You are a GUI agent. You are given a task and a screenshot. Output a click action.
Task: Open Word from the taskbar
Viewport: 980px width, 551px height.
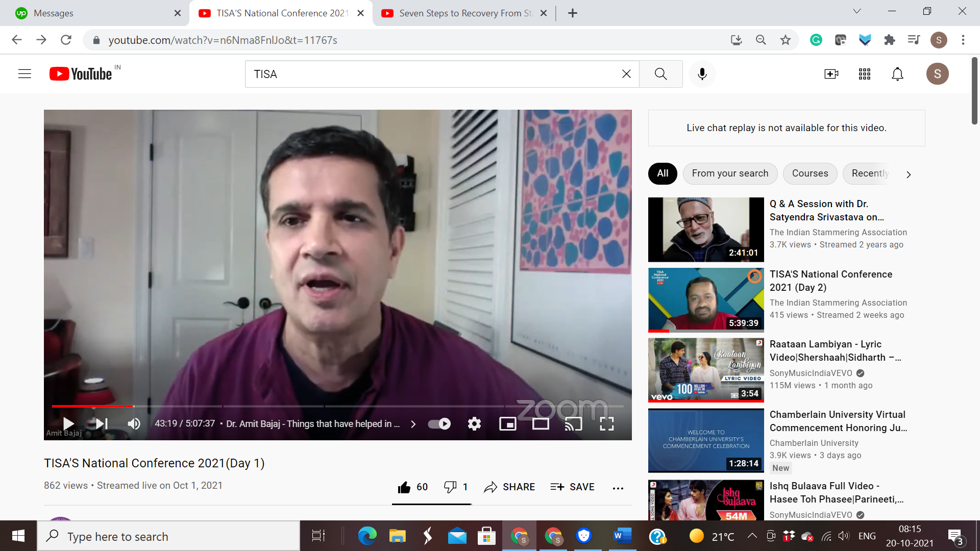click(x=622, y=536)
